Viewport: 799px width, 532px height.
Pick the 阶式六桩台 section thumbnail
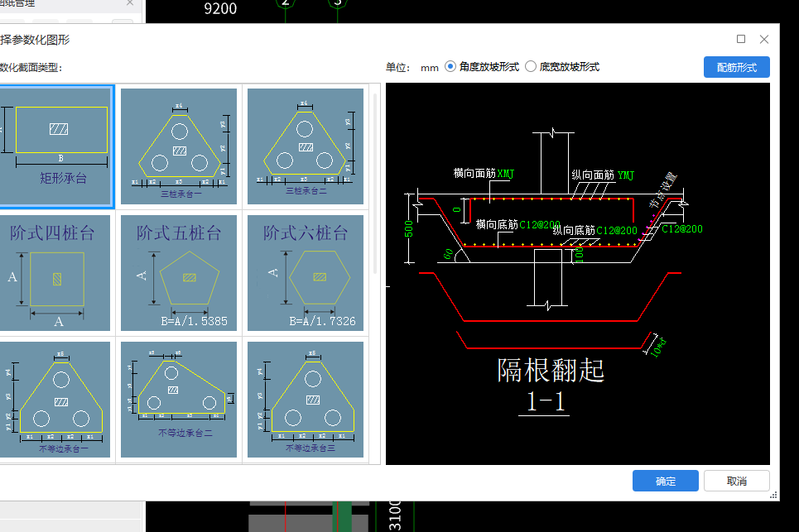306,273
